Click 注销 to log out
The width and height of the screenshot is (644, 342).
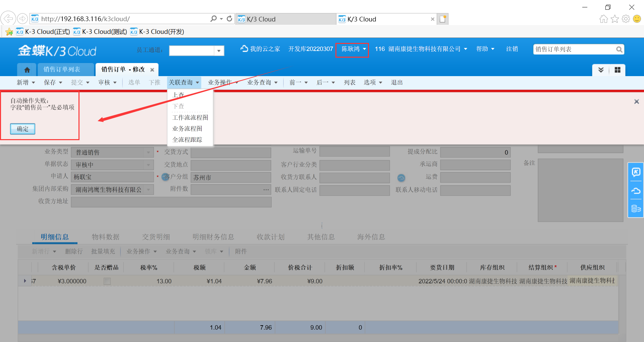click(512, 49)
